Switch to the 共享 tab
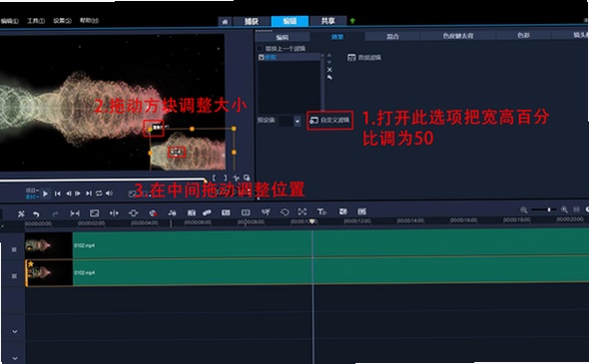Screen dimensions: 589x364 [x=327, y=21]
